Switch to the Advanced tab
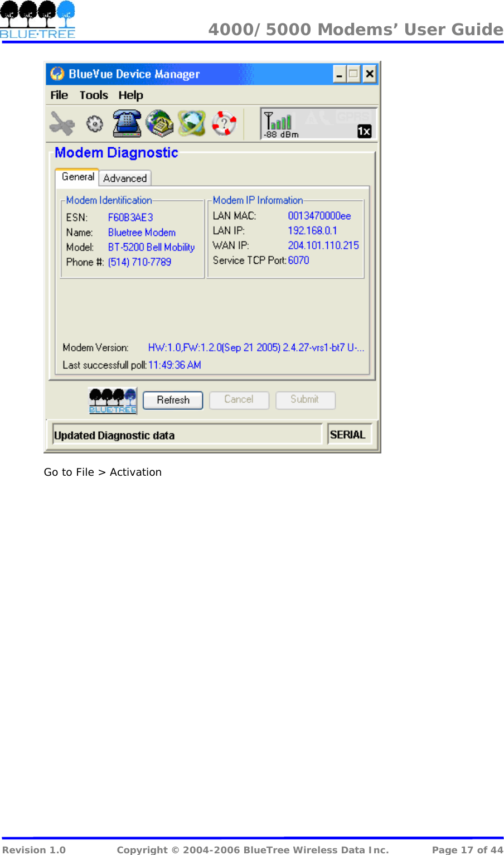This screenshot has height=855, width=504. pyautogui.click(x=125, y=177)
